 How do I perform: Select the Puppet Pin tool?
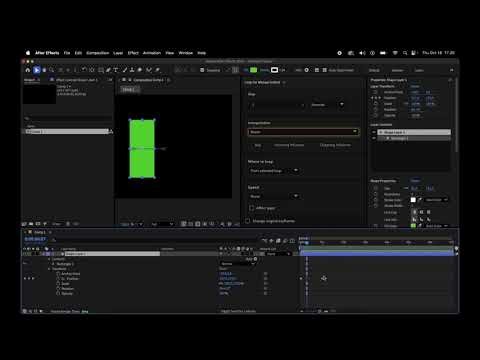pyautogui.click(x=157, y=70)
